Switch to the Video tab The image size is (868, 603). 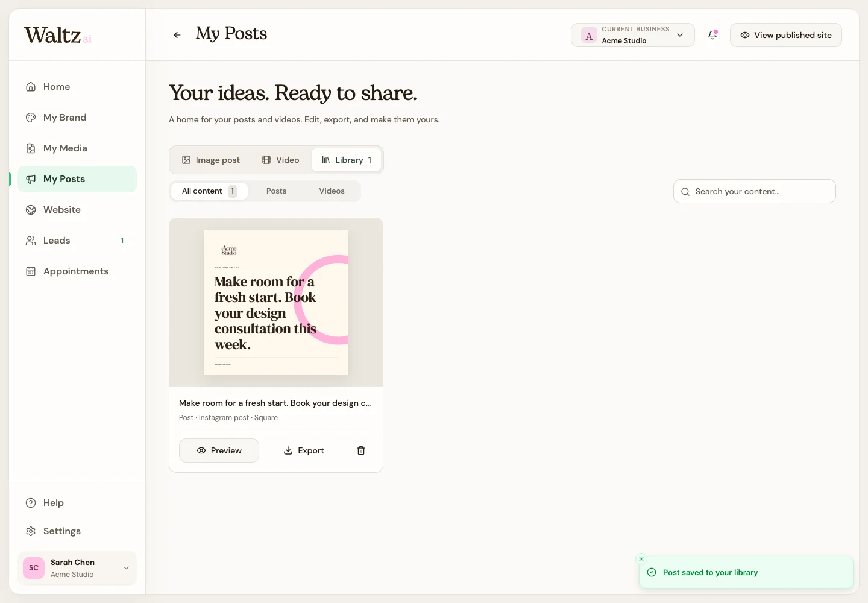280,160
